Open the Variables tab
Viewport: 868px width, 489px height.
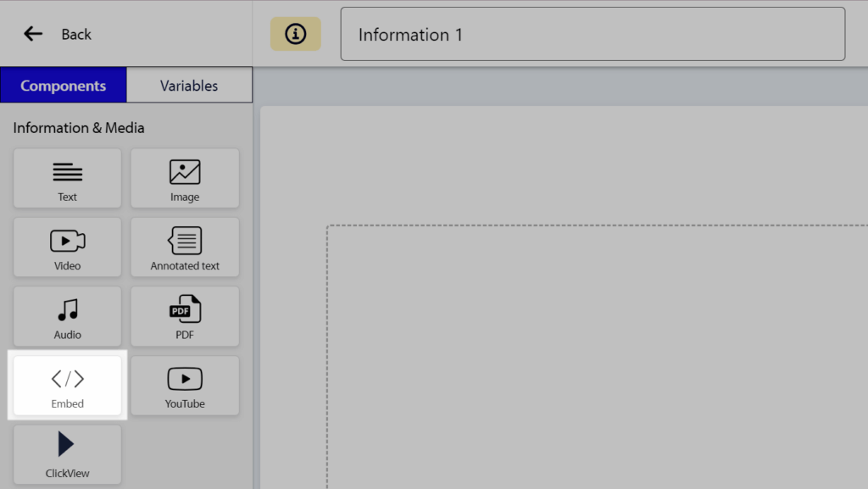189,86
